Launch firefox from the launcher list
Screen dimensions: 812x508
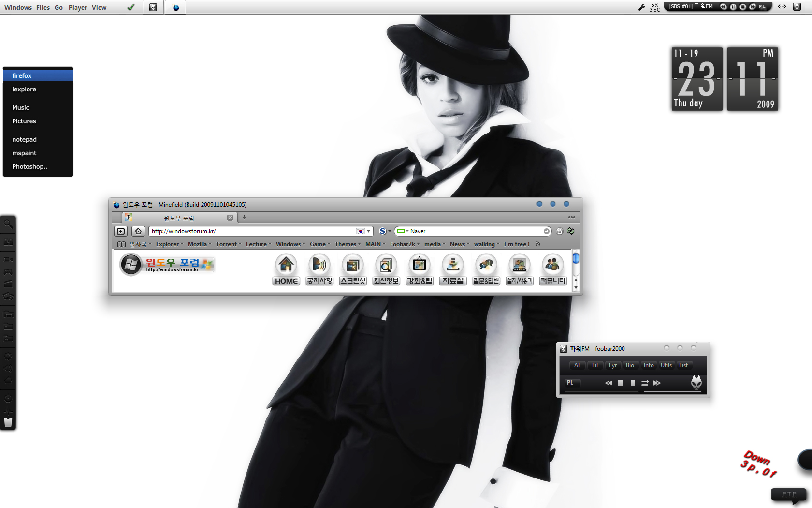pos(38,75)
